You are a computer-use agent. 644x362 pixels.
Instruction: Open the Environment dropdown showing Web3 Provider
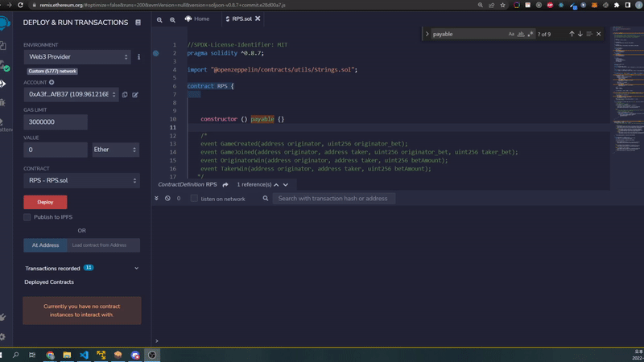(x=76, y=57)
